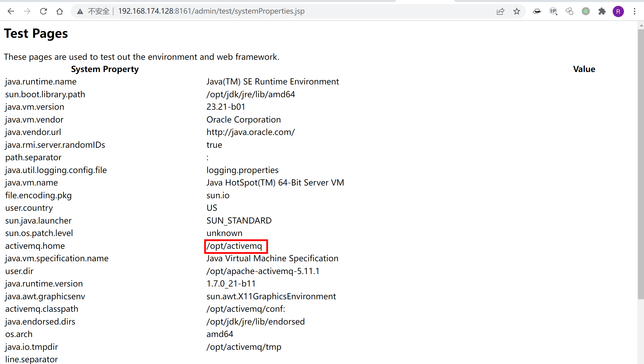Bookmark this page with the star
Screen dimensions: 644x364
[517, 11]
